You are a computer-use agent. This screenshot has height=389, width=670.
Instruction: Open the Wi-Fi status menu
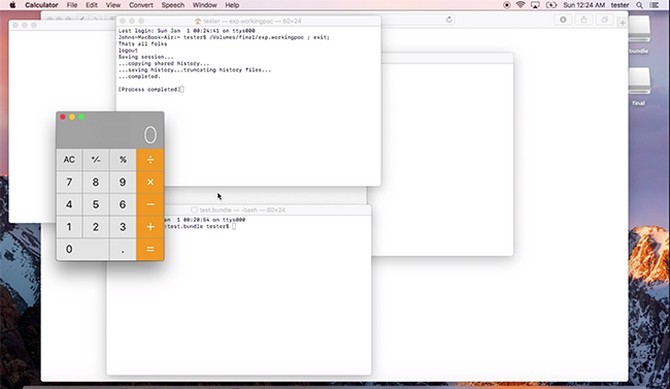520,5
